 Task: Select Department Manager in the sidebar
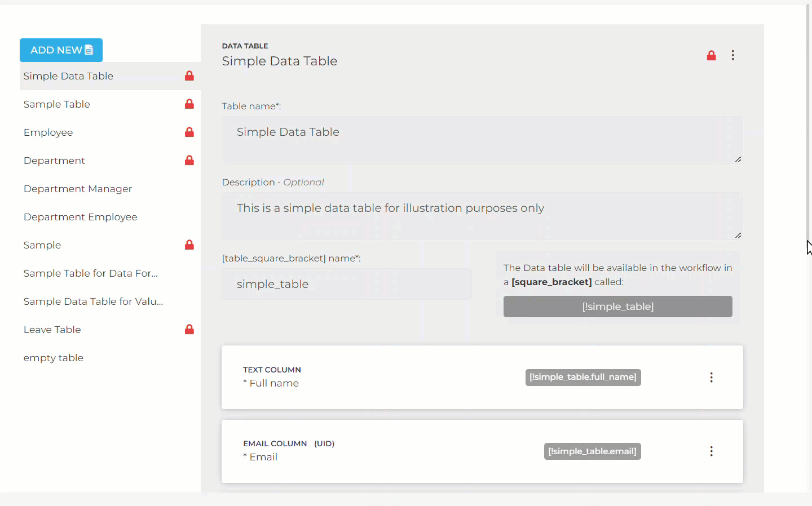77,188
